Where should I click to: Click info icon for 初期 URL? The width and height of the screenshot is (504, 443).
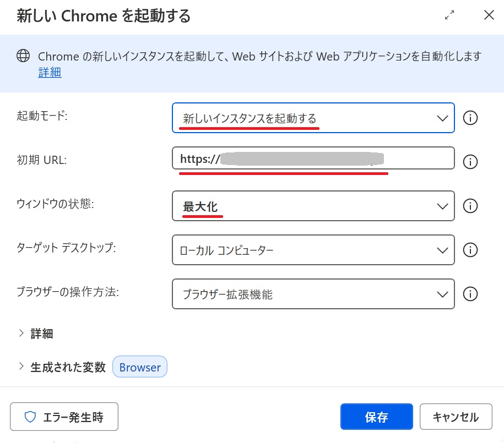tap(470, 162)
